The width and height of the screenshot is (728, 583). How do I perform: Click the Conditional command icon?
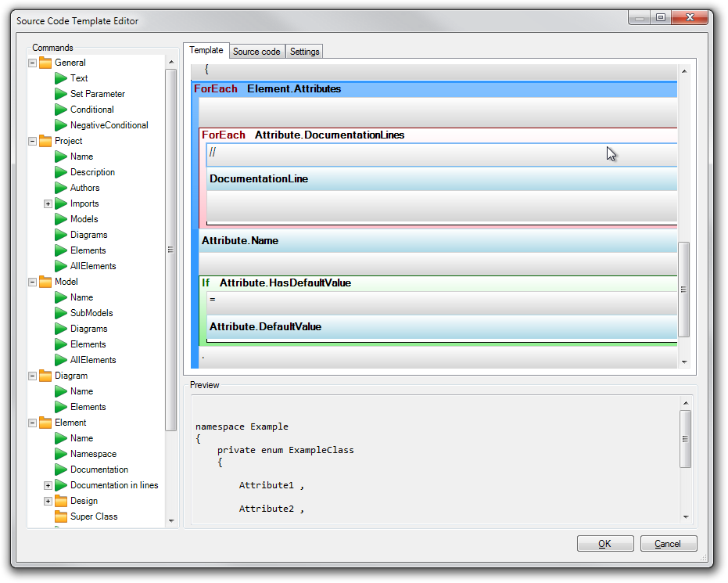61,110
